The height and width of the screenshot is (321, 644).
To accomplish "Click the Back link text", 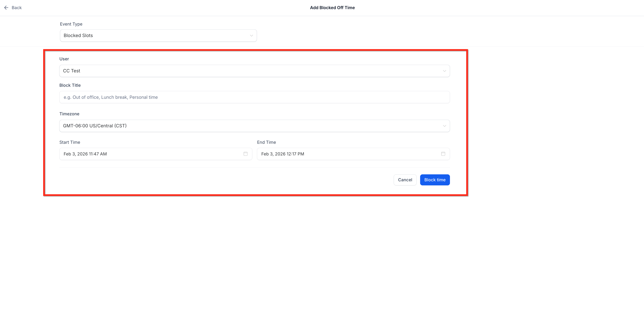I will [x=17, y=8].
